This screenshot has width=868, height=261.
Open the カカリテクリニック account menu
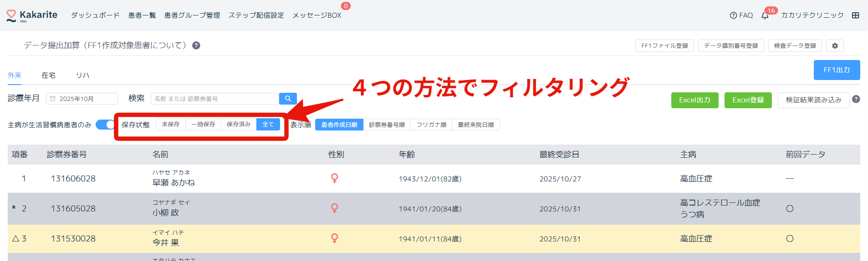click(812, 15)
